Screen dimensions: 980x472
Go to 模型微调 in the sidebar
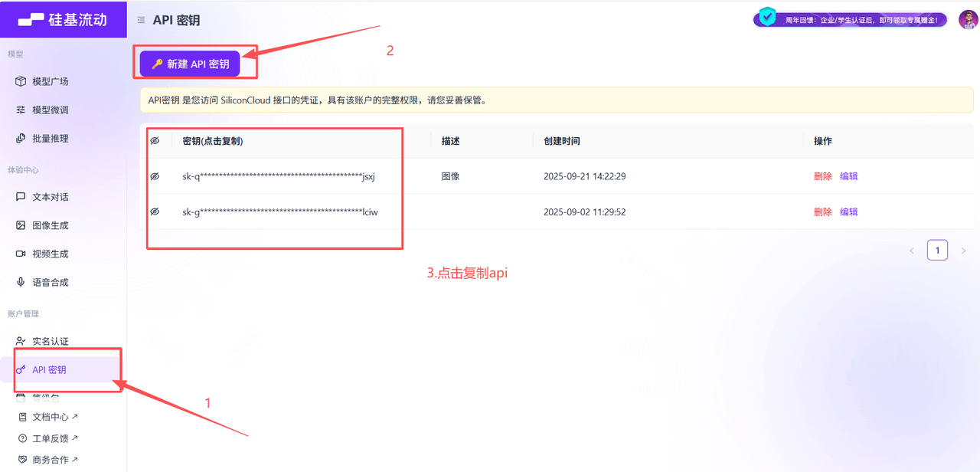50,110
